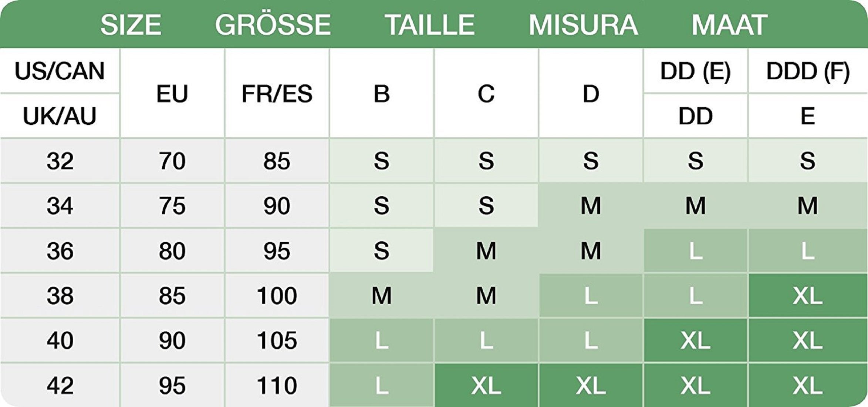
Task: Click XL cell for 38 DDD (F)
Action: point(808,296)
